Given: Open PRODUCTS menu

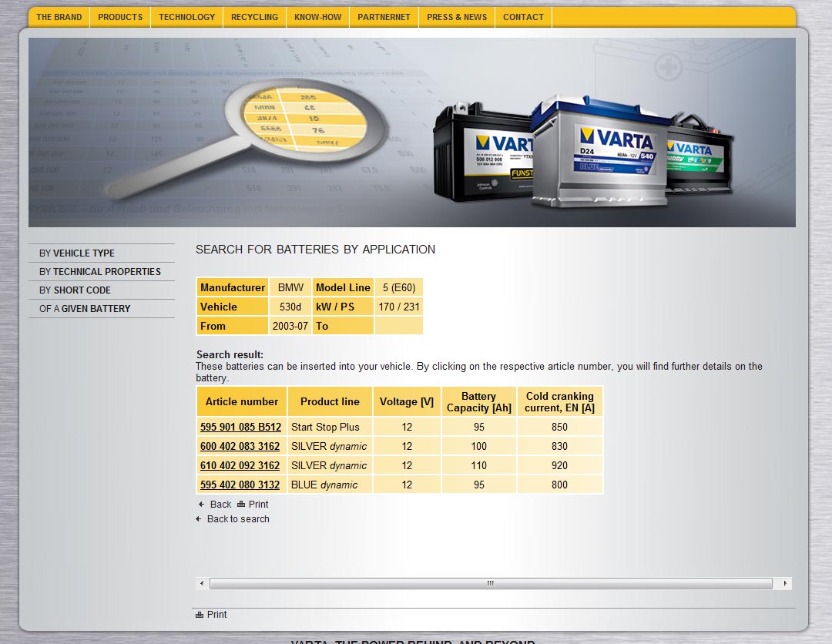Looking at the screenshot, I should (120, 17).
